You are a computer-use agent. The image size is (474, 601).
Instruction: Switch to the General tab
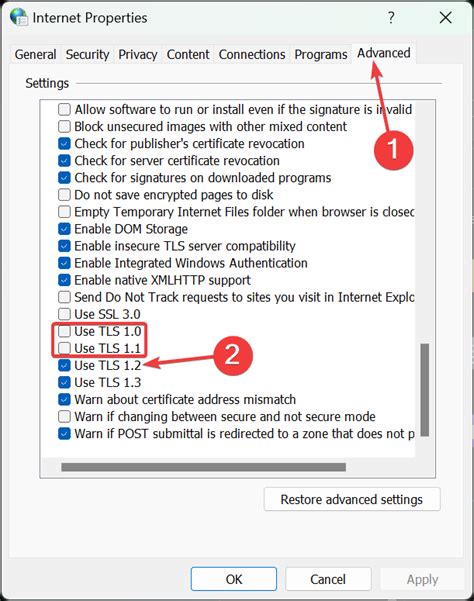(35, 54)
